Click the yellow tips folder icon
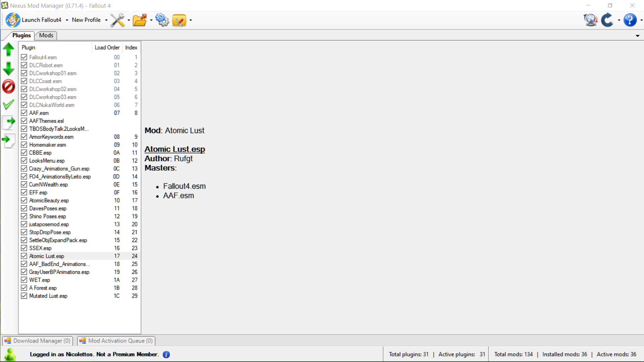The image size is (644, 362). click(x=179, y=20)
